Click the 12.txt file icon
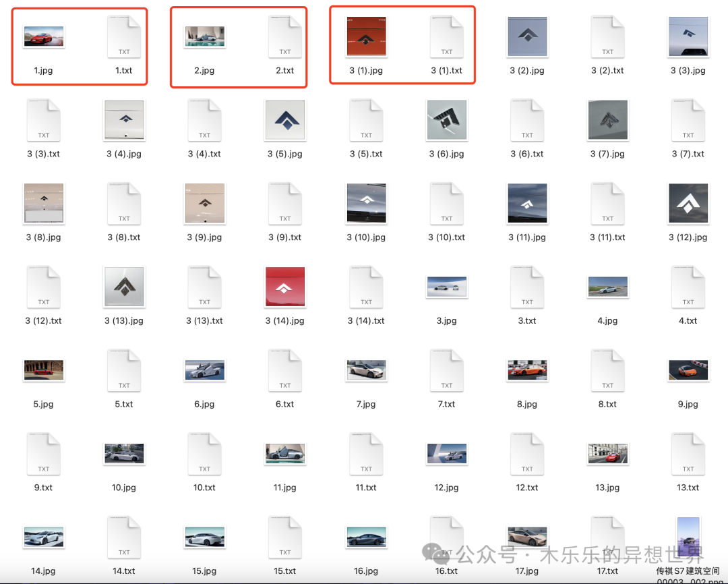This screenshot has height=584, width=728. pos(527,453)
